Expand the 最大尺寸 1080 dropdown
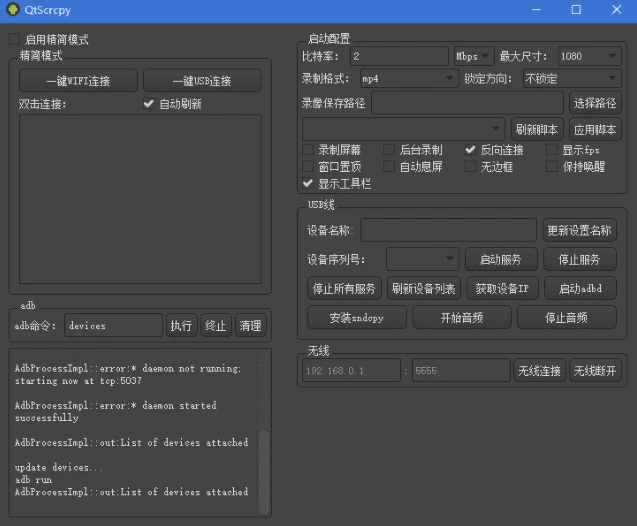 [589, 56]
